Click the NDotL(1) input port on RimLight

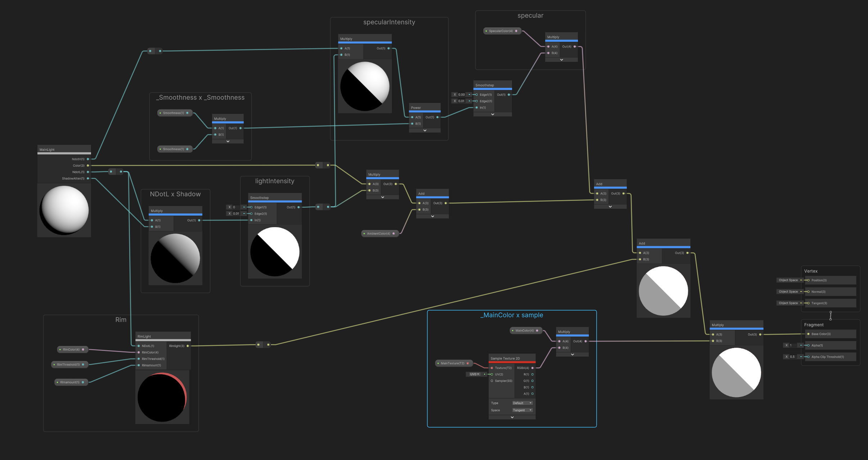(139, 346)
